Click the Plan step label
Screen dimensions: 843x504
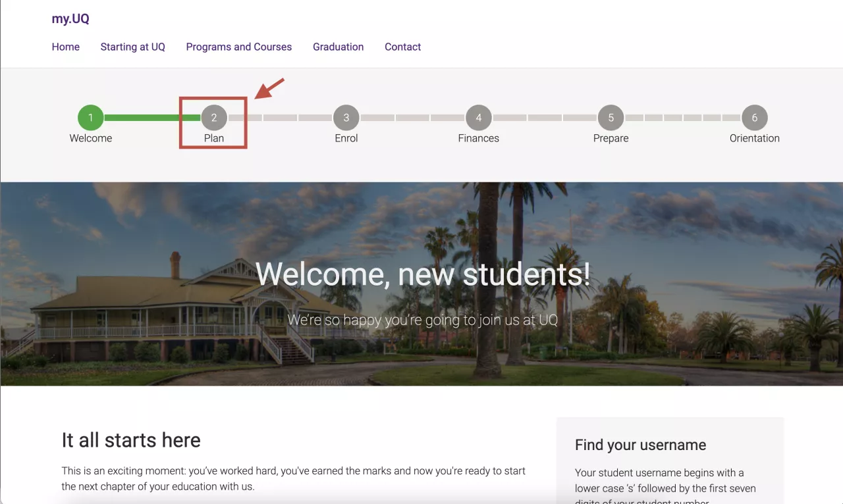[214, 138]
